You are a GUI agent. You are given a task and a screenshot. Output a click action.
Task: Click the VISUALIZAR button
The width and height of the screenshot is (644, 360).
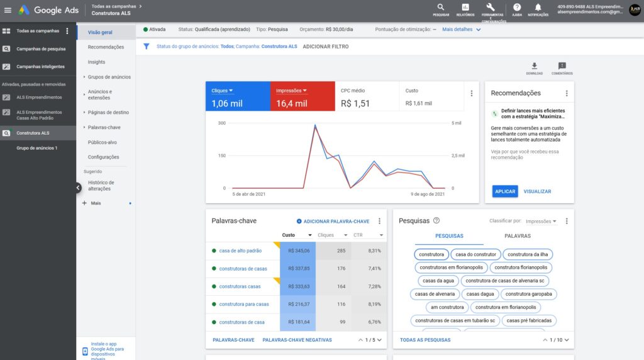[x=537, y=191]
